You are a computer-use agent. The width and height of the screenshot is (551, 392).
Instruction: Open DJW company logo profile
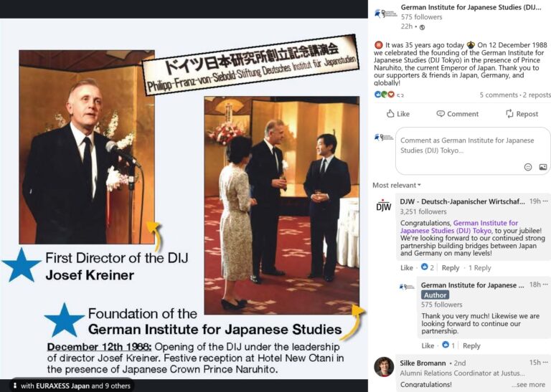coord(384,205)
